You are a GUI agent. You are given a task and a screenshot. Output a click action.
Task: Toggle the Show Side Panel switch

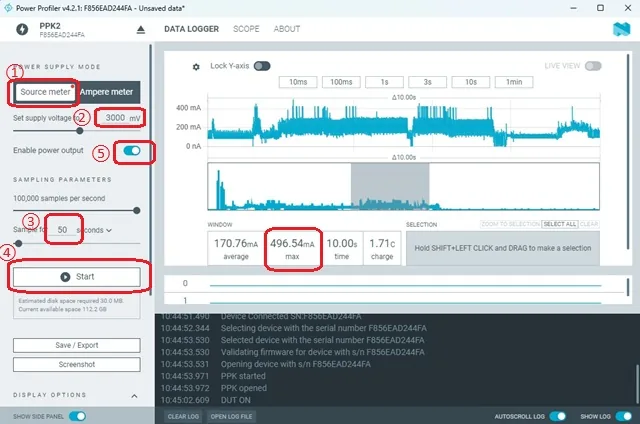[x=77, y=416]
